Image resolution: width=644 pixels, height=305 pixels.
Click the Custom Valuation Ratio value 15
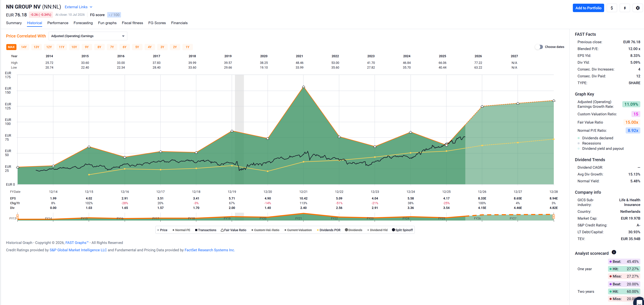[636, 114]
